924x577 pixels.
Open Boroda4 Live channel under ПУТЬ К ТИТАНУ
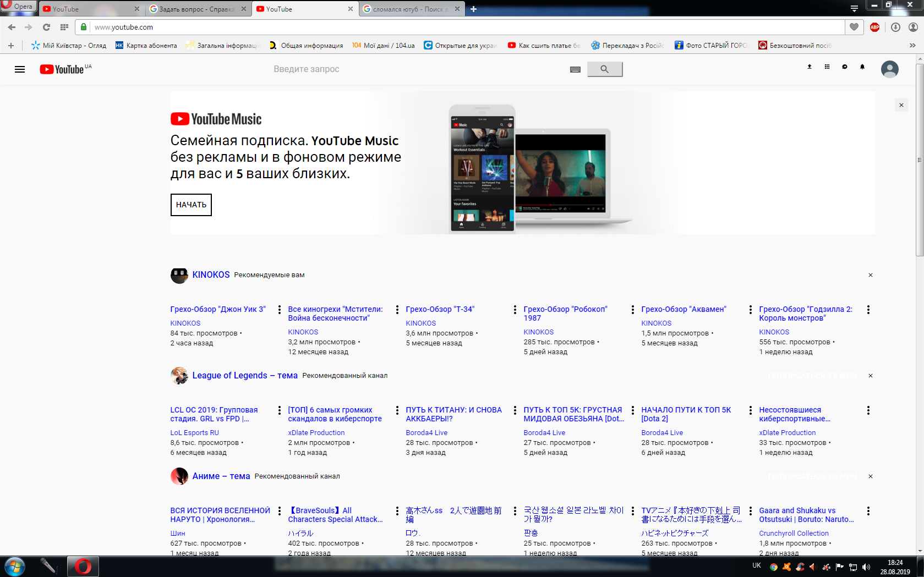pyautogui.click(x=427, y=433)
